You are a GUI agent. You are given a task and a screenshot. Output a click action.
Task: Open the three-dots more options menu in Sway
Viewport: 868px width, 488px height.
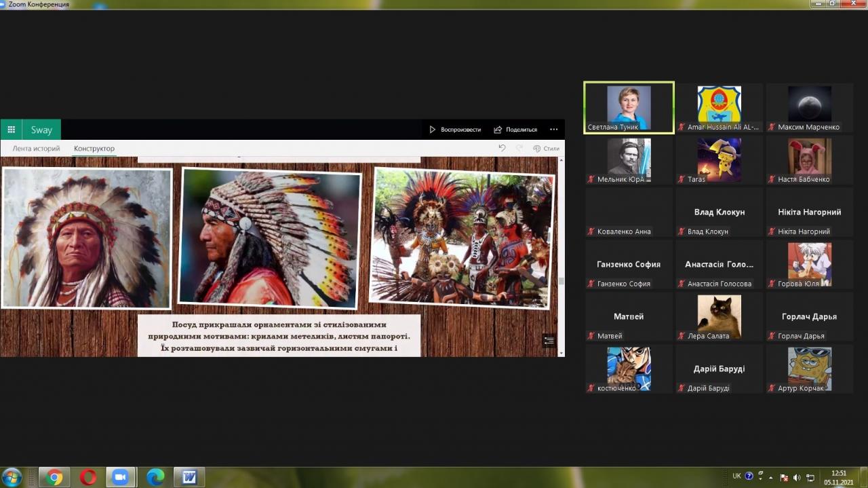(x=554, y=130)
